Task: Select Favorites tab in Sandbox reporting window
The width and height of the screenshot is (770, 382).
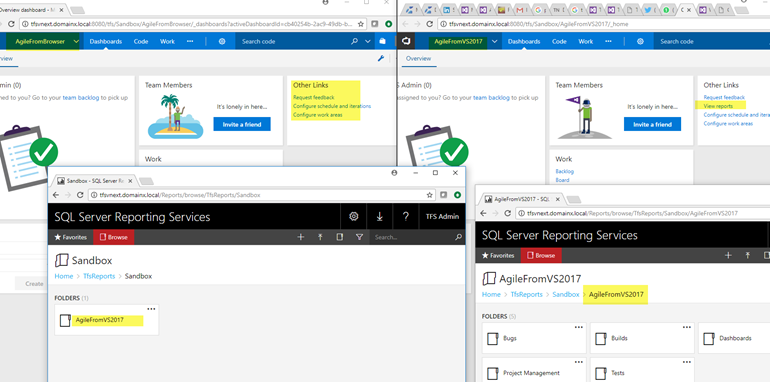Action: [x=70, y=237]
